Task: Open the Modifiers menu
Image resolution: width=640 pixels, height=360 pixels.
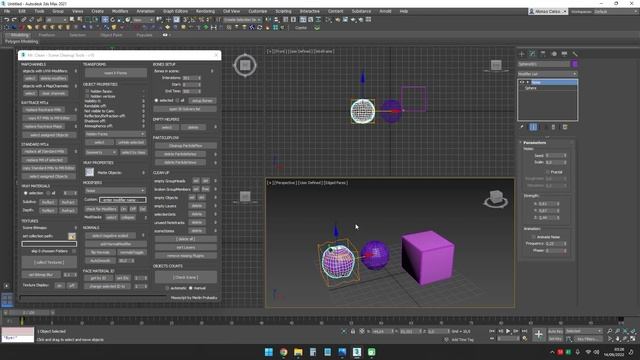Action: 120,11
